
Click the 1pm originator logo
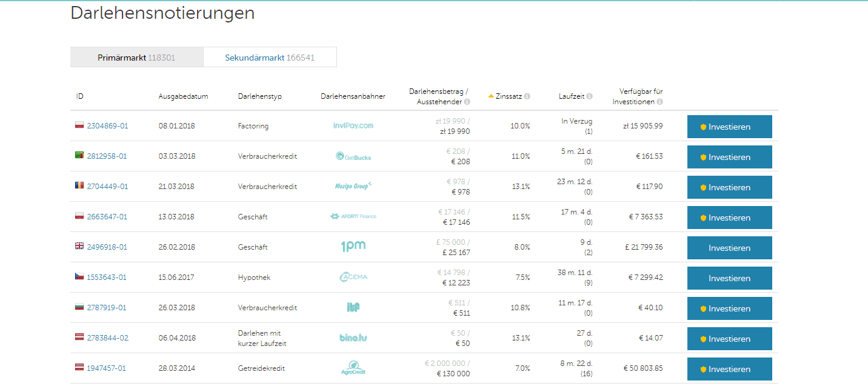point(353,247)
